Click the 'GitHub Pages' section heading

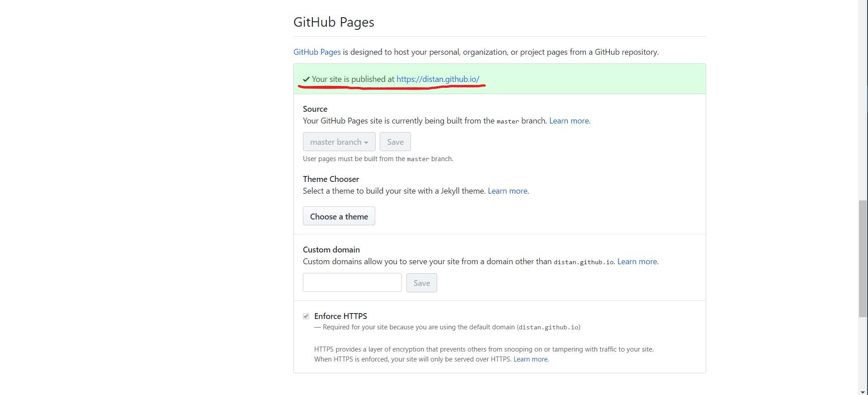334,22
